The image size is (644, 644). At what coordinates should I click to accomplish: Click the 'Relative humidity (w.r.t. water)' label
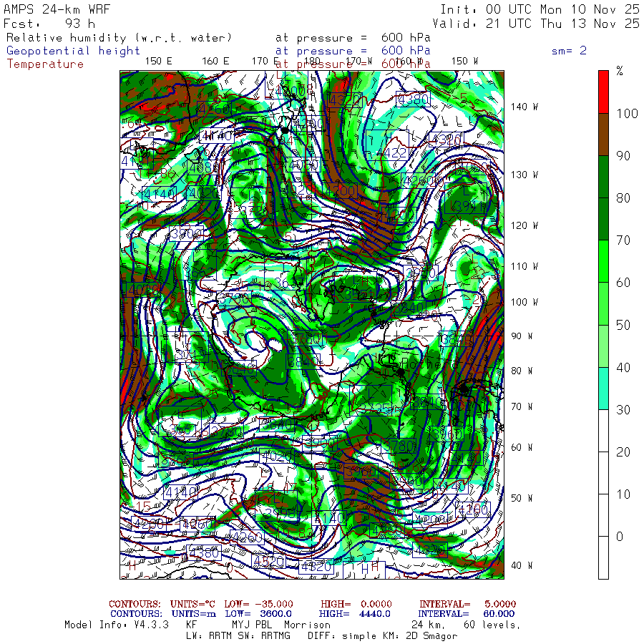pos(119,37)
